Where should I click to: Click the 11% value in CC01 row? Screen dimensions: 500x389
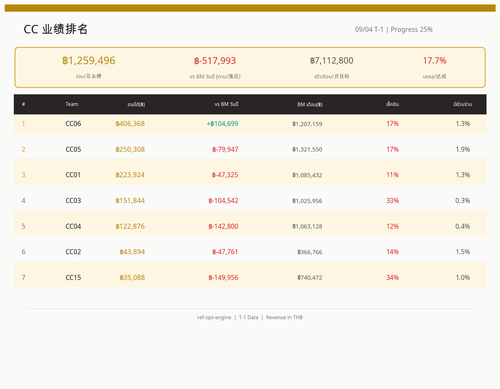pos(393,175)
